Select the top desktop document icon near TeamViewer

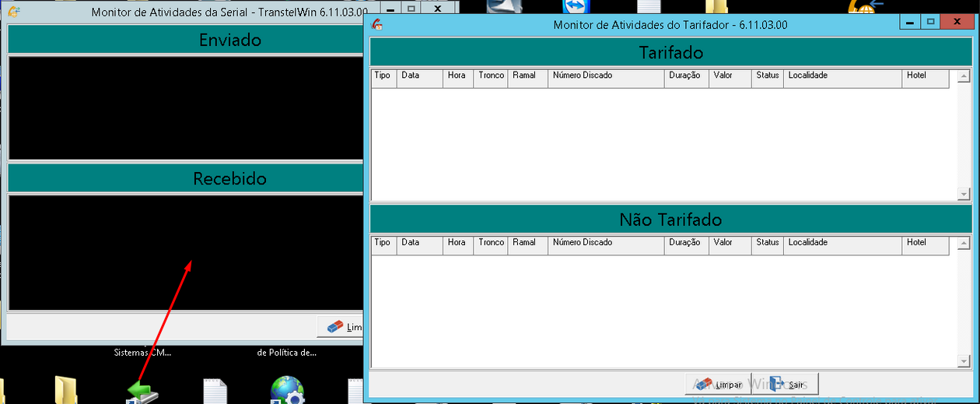(x=649, y=7)
